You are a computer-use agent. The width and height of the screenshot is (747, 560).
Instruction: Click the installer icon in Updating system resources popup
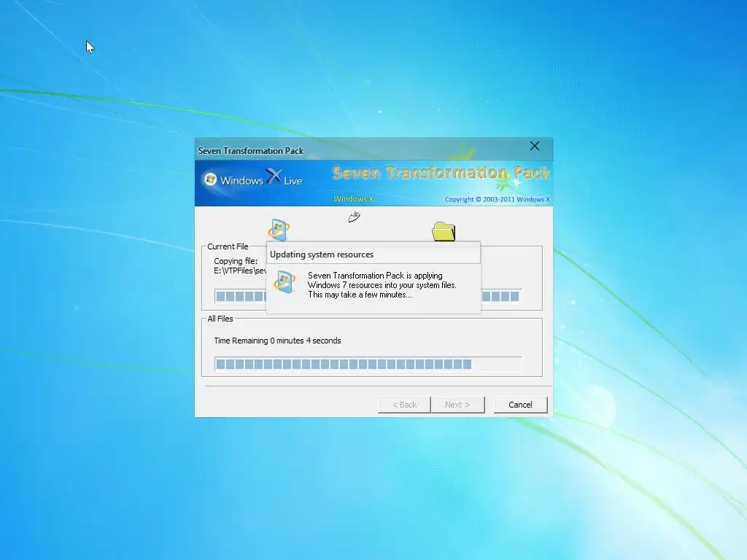[x=285, y=282]
